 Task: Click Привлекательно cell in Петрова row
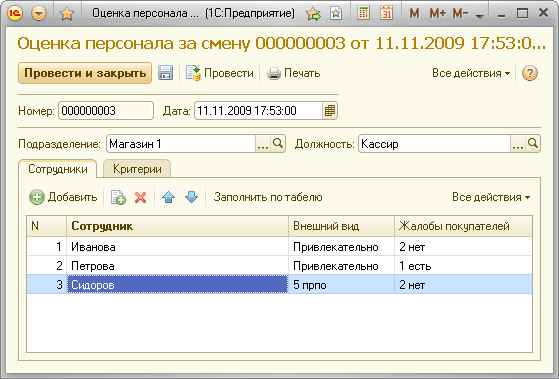342,266
